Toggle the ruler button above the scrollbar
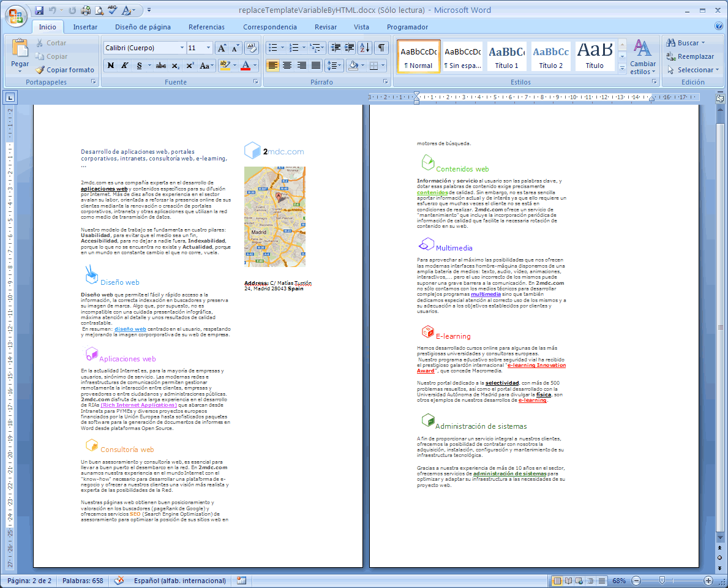 [x=720, y=98]
